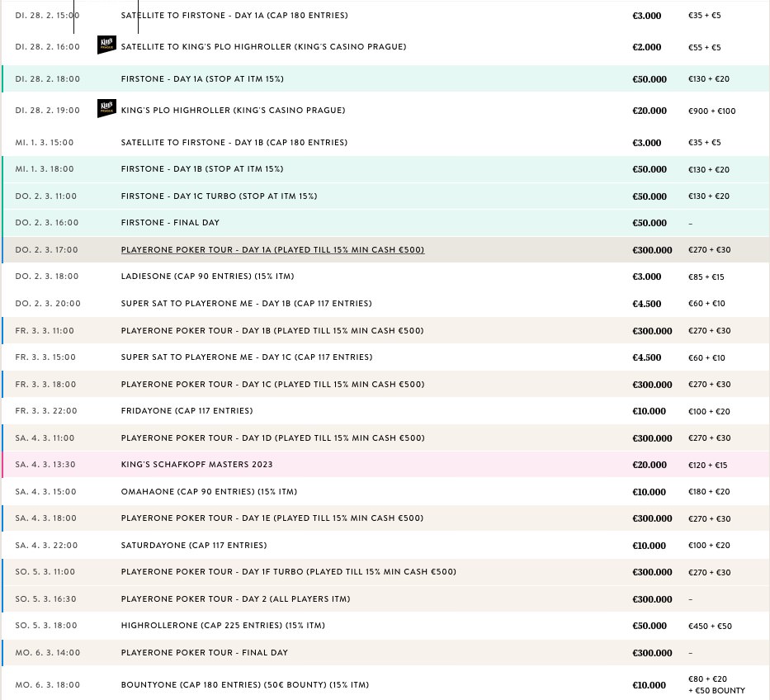Select Firstone Day 1B tournament row
Screen dimensions: 770x700
coord(201,169)
